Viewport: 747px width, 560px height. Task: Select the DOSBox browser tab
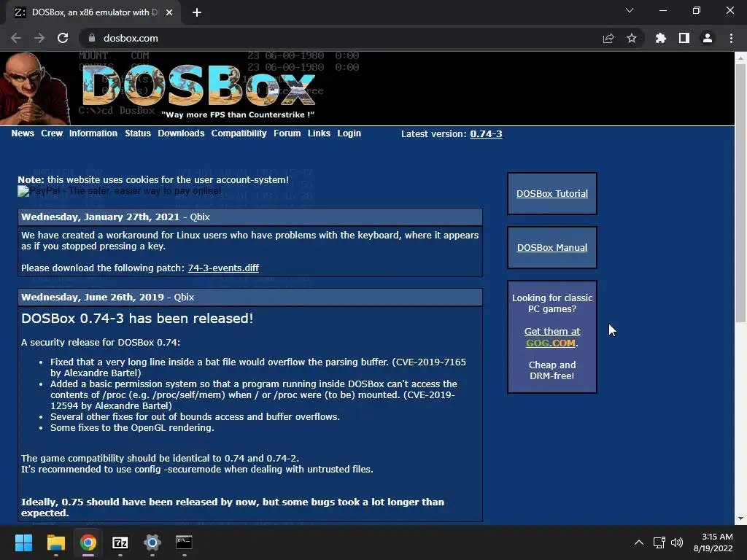point(93,12)
